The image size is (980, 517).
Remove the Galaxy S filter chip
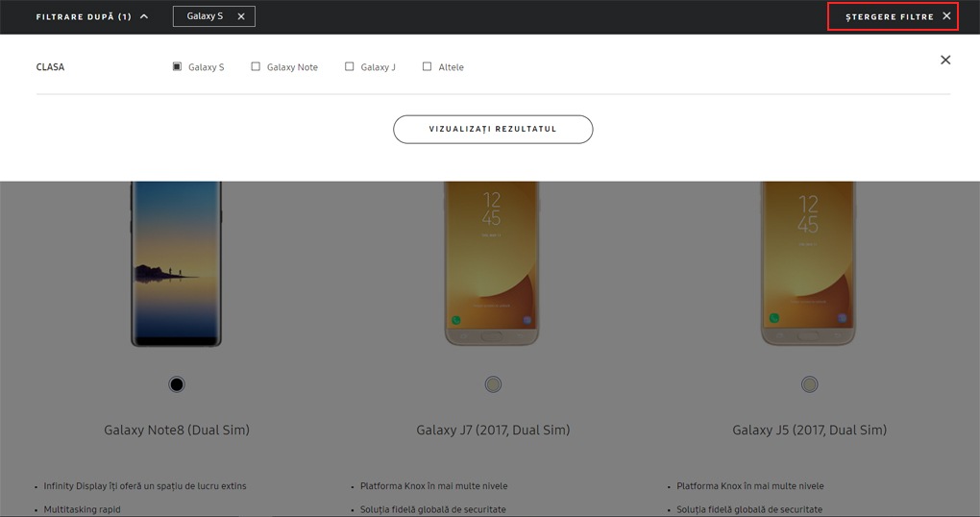pos(241,17)
